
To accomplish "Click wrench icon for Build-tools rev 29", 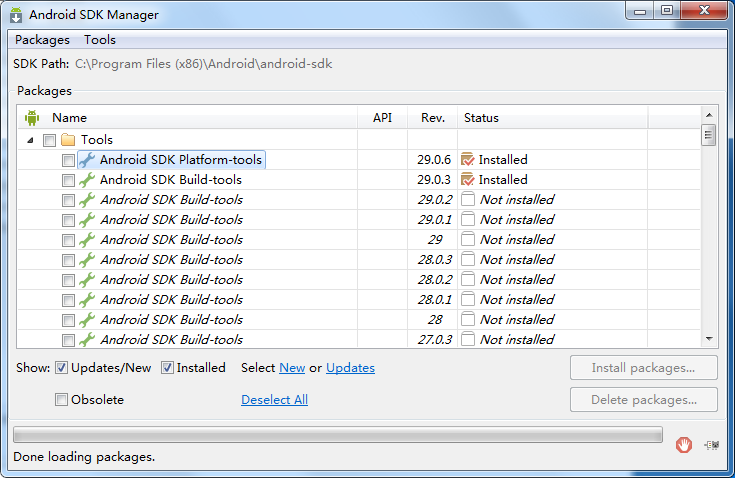I will [87, 240].
